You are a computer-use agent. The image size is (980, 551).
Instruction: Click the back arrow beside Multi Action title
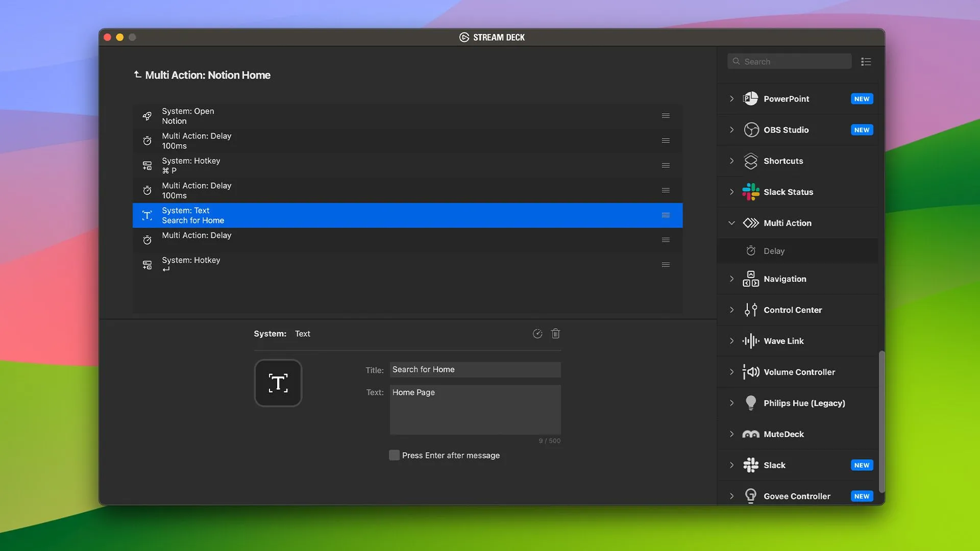[137, 74]
